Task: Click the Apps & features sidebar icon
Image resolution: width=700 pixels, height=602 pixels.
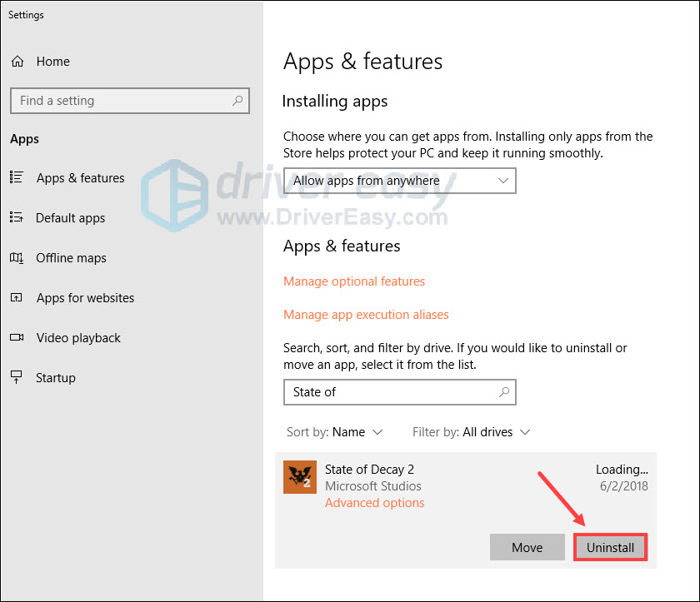Action: click(17, 177)
